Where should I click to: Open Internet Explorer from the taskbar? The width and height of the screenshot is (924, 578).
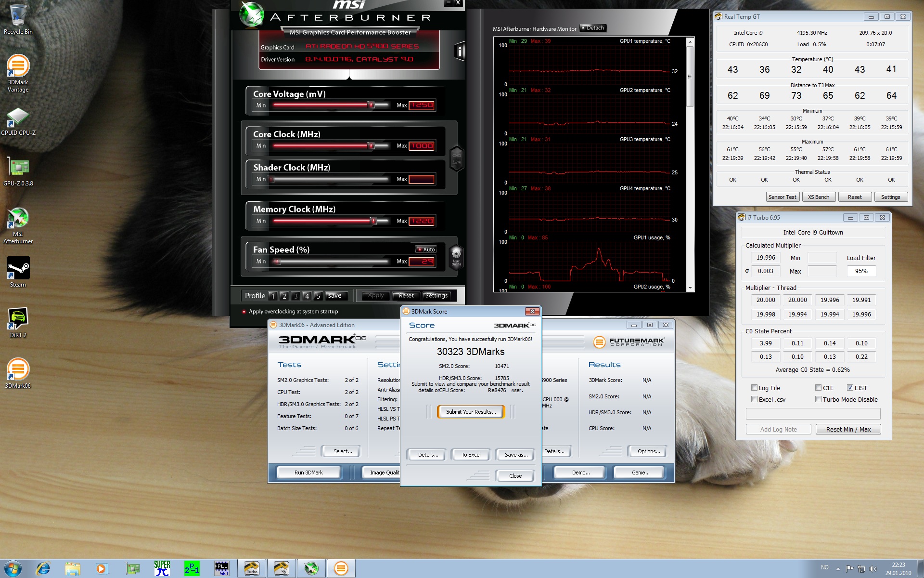(43, 569)
